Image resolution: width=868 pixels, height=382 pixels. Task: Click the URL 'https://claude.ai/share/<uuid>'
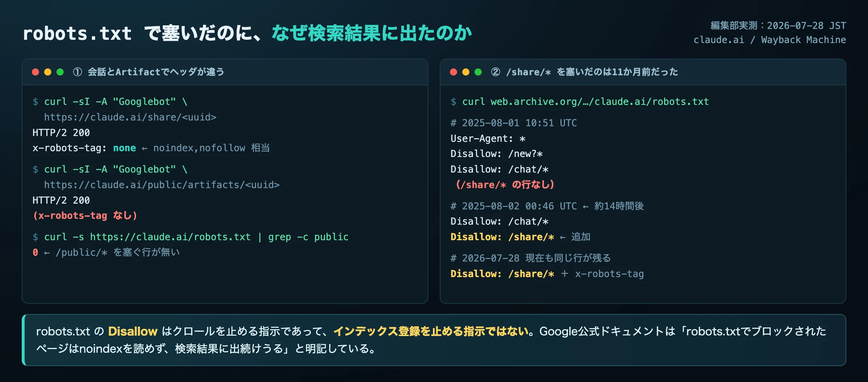[x=130, y=117]
